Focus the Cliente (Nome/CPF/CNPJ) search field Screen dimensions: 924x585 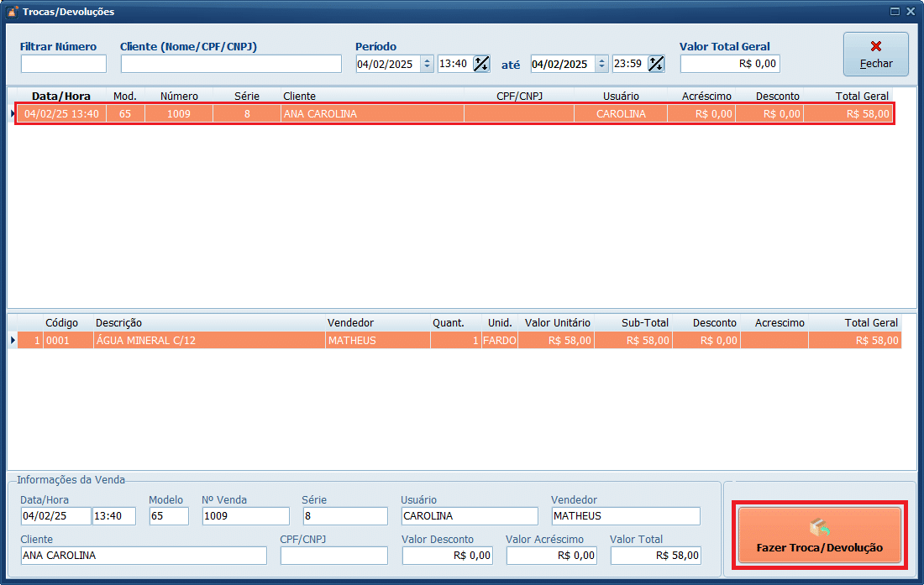point(231,64)
